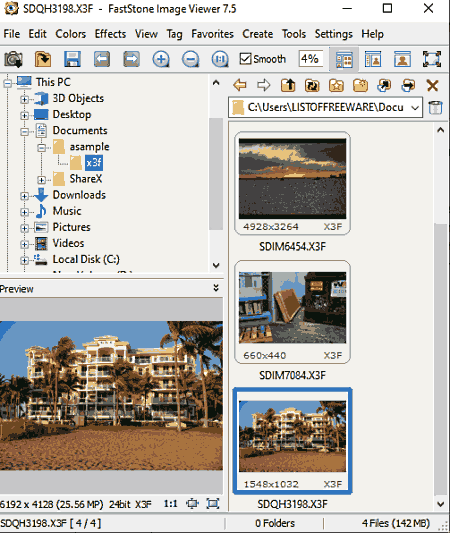Select the Videos tree item

pyautogui.click(x=68, y=243)
